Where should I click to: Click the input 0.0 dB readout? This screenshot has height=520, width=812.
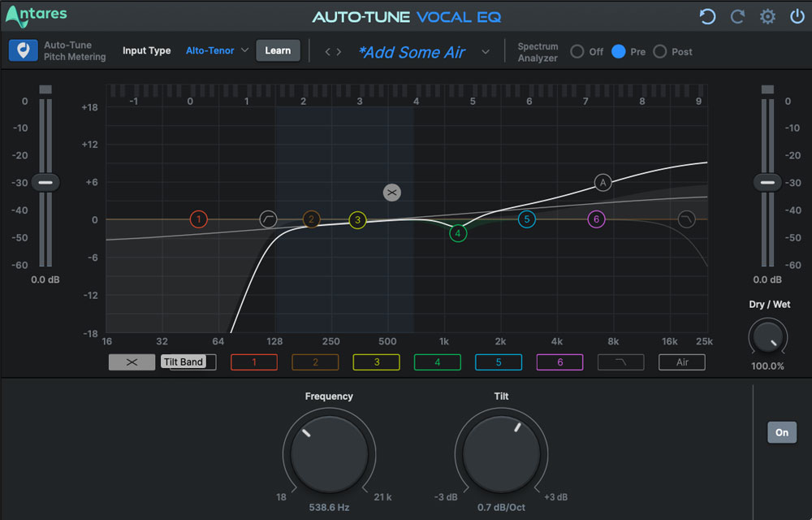tap(45, 279)
